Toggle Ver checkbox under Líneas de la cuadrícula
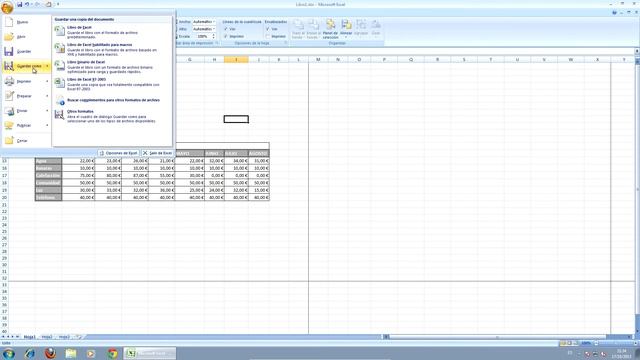Screen dimensions: 640x360 click(226, 29)
